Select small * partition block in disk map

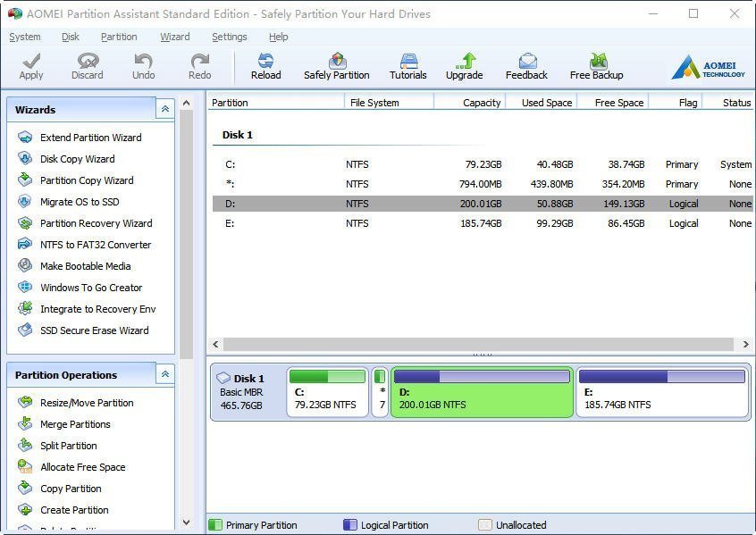380,392
